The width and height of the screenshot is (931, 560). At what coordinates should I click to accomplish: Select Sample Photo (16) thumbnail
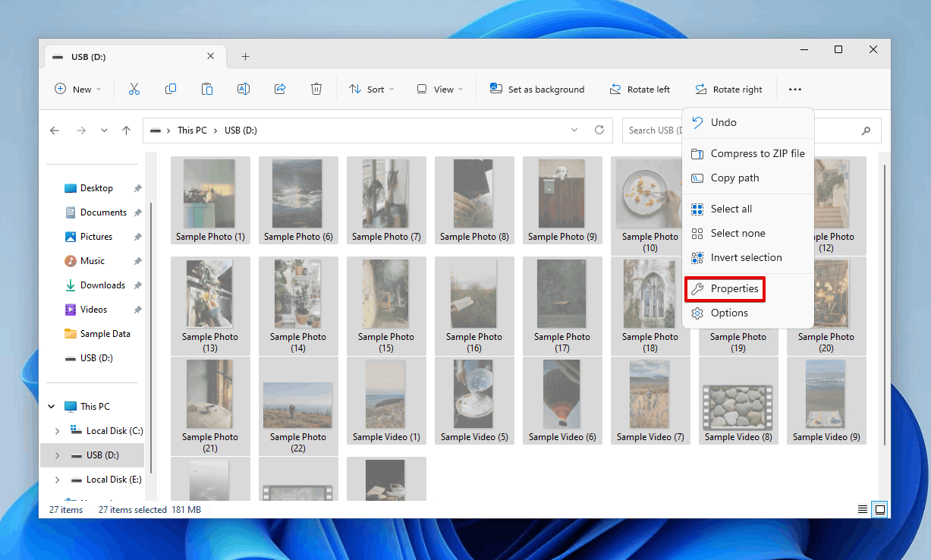point(474,306)
